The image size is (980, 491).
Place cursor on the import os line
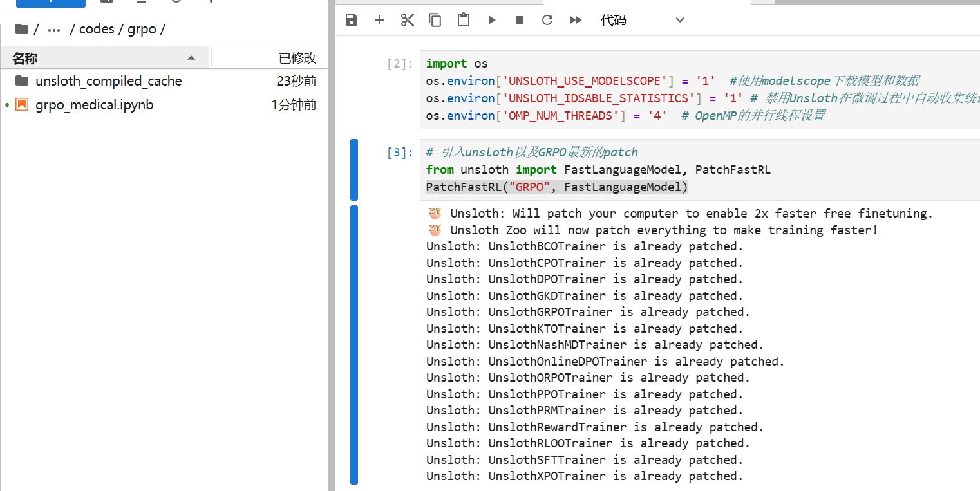coord(457,64)
